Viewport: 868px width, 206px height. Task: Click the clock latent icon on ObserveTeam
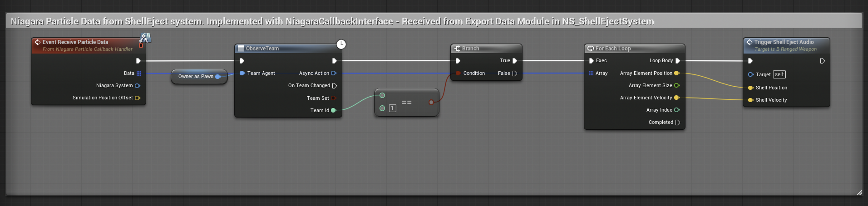(341, 44)
